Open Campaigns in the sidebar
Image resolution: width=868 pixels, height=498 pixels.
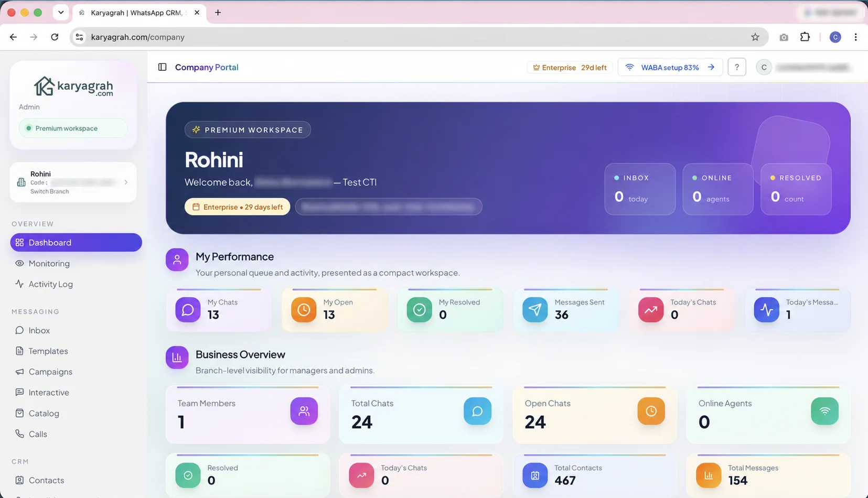[x=76, y=372]
